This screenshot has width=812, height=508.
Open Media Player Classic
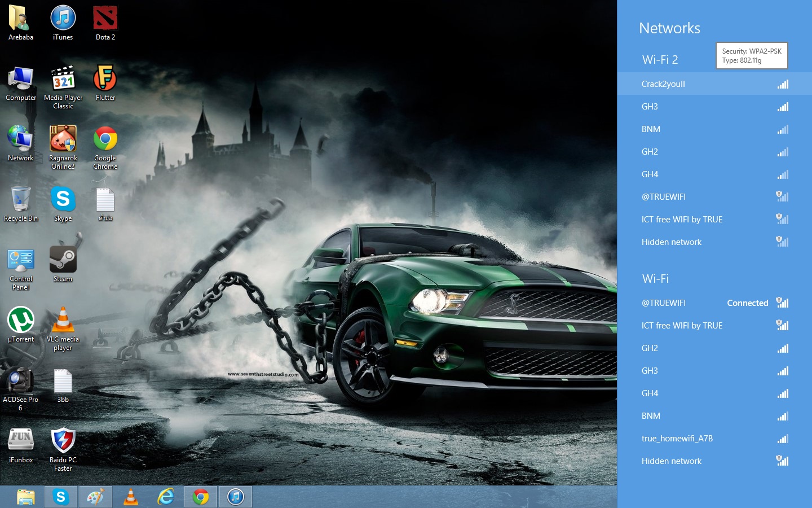tap(63, 79)
